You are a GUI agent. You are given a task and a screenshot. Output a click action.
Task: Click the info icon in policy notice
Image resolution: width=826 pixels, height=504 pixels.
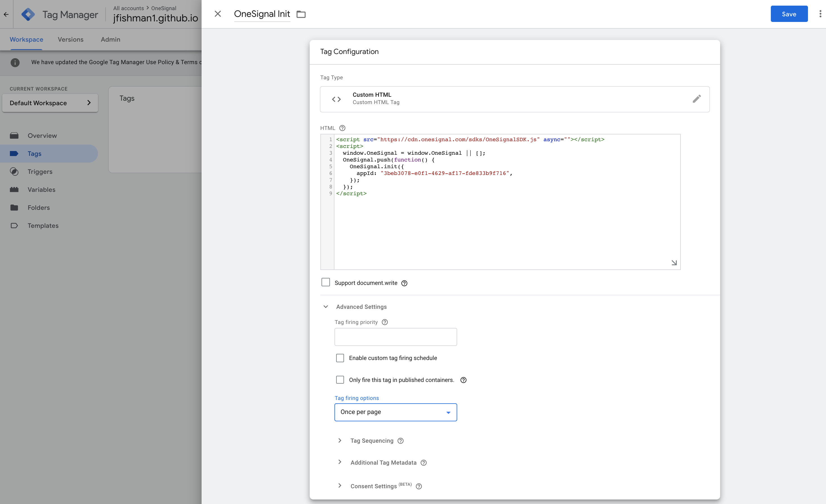click(15, 62)
